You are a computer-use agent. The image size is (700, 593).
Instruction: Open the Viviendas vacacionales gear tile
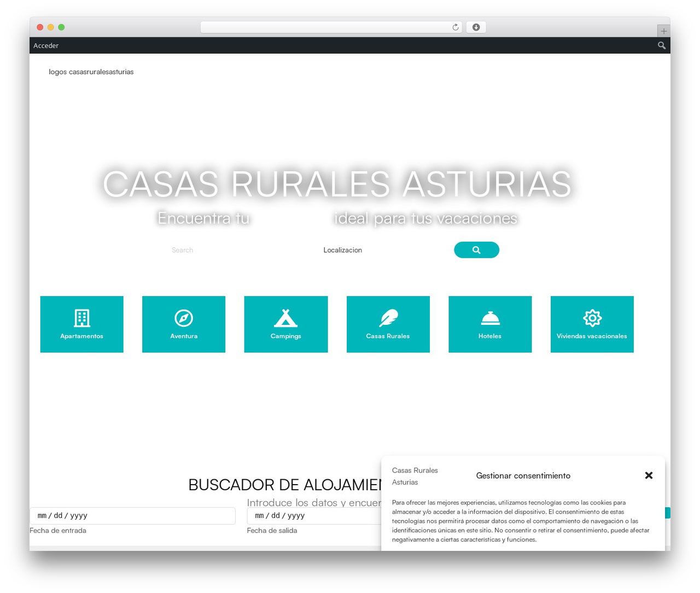pos(592,324)
